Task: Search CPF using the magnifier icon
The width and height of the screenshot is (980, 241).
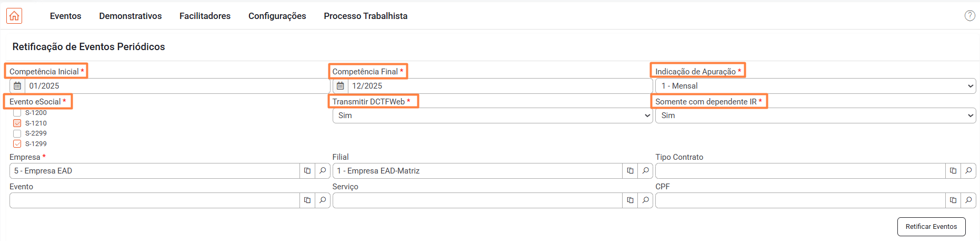Action: [968, 200]
